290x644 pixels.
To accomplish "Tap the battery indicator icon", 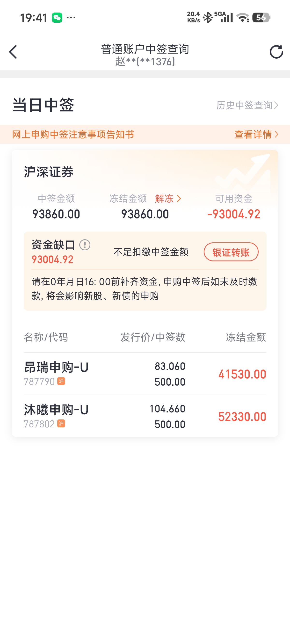I will pos(261,18).
